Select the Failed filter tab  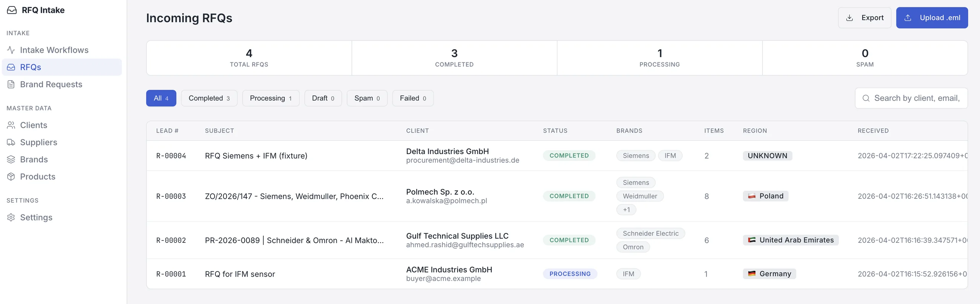413,98
